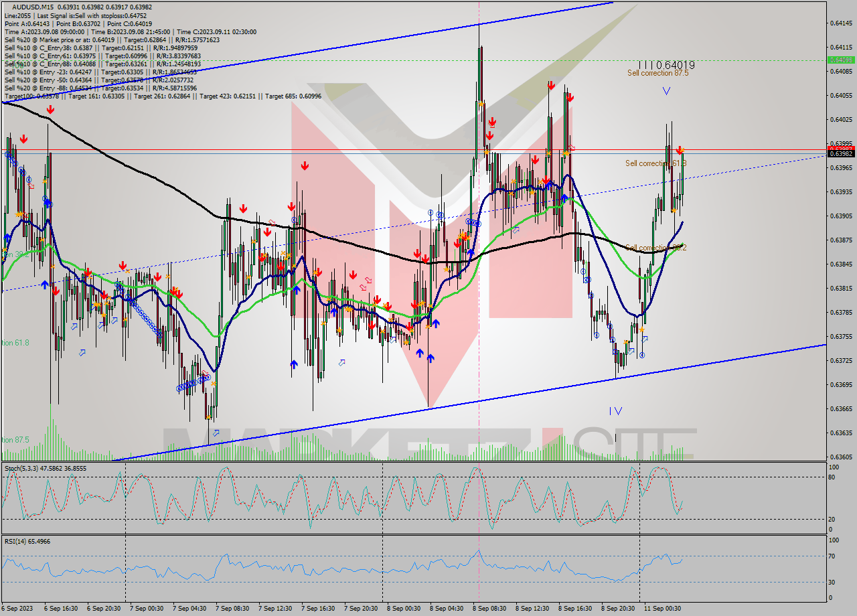The width and height of the screenshot is (857, 616).
Task: Click the green 0.64019 price tag on the axis
Action: click(x=841, y=60)
